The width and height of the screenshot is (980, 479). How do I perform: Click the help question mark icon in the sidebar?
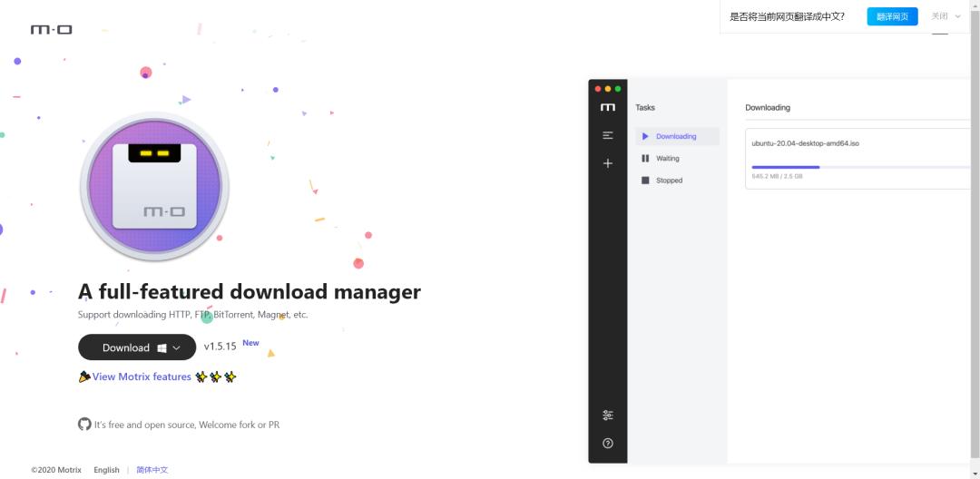coord(607,443)
